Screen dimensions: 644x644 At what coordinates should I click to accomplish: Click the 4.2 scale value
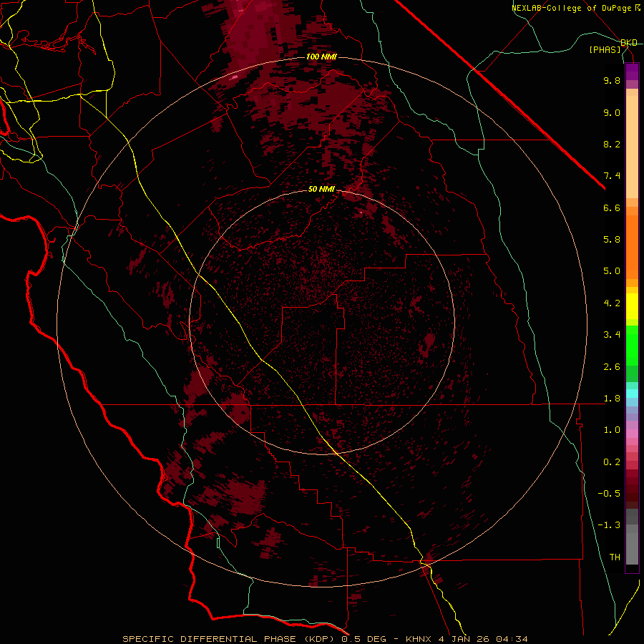[x=612, y=303]
